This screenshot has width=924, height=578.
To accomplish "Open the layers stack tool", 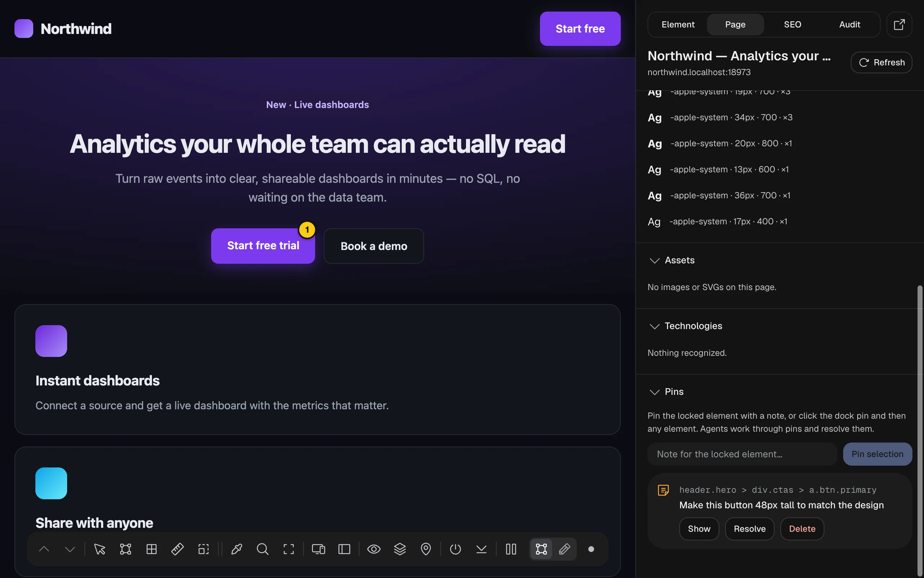I will [400, 549].
